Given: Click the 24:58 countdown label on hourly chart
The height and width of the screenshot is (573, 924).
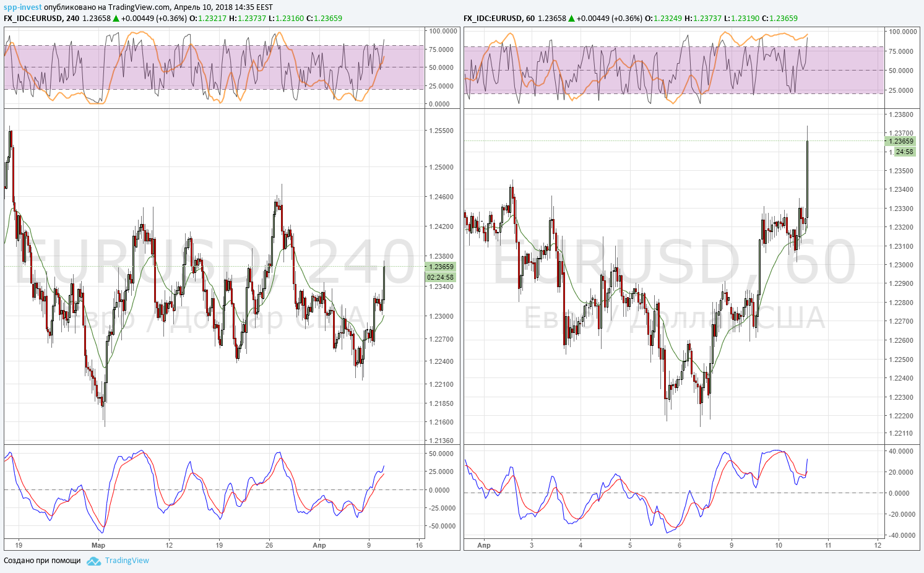Looking at the screenshot, I should point(904,152).
